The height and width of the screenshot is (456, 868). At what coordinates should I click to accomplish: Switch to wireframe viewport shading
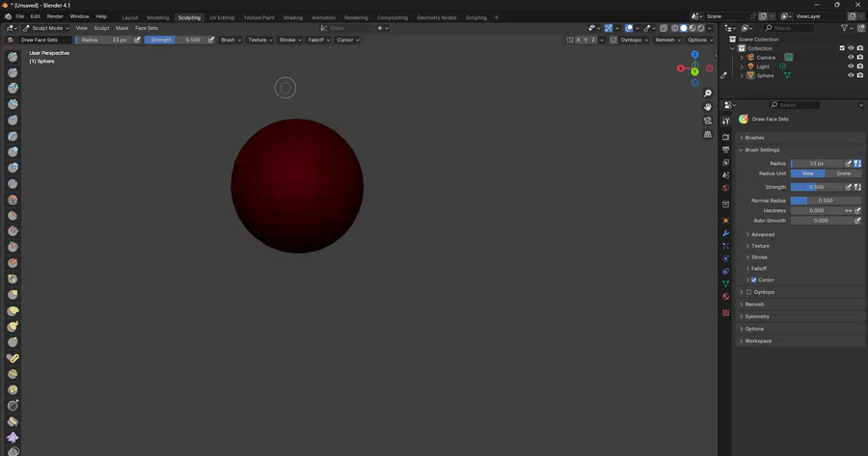[675, 28]
